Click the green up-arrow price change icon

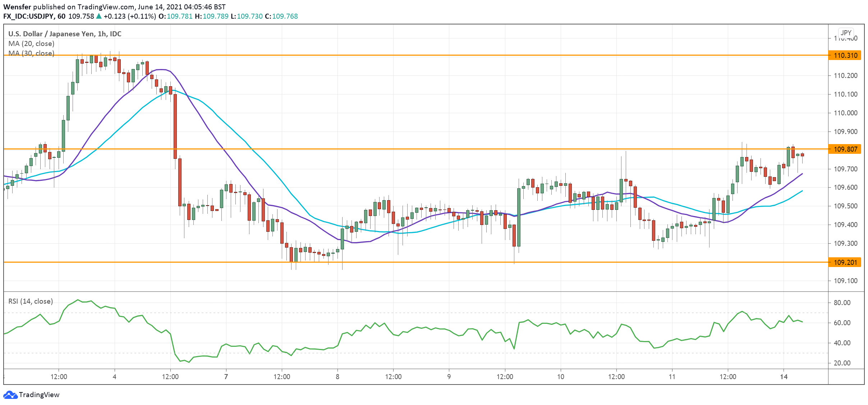point(99,16)
